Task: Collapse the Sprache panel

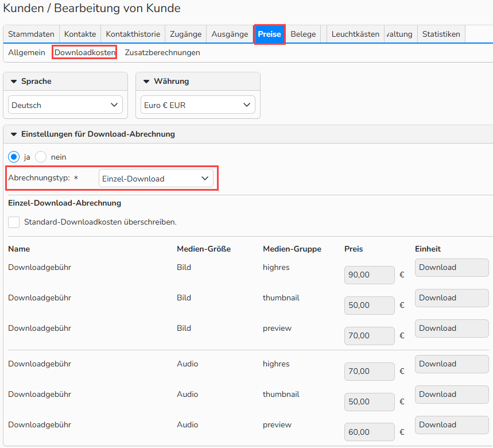Action: click(x=14, y=82)
